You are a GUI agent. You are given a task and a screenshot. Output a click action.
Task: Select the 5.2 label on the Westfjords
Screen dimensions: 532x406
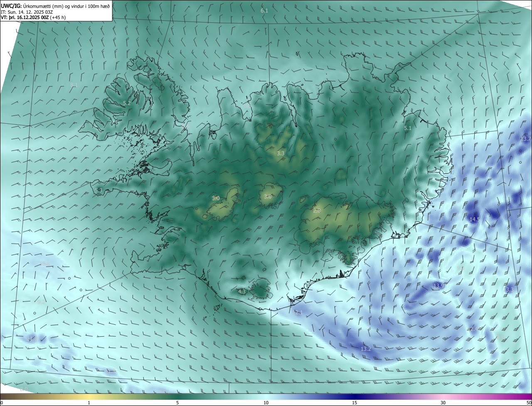coord(127,103)
